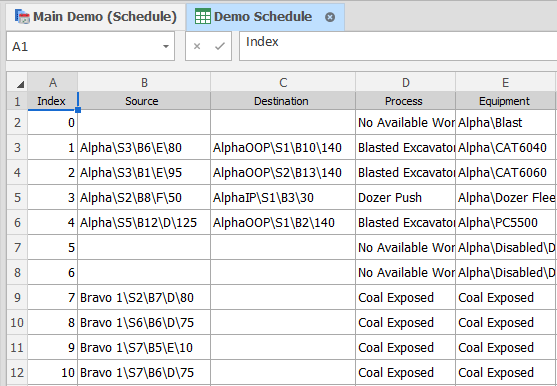Screen dimensions: 557x386
Task: Click the select-all triangle at grid corner
Action: (x=20, y=84)
